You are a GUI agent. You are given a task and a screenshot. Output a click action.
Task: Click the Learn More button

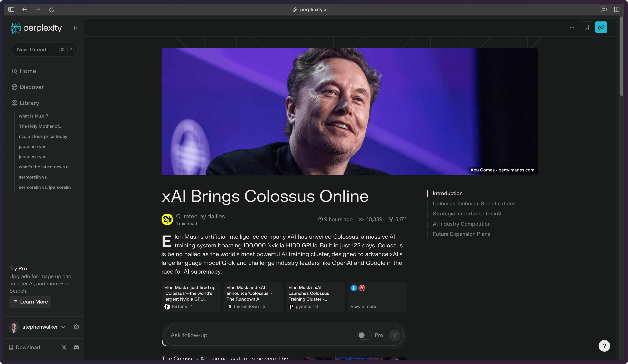click(30, 302)
